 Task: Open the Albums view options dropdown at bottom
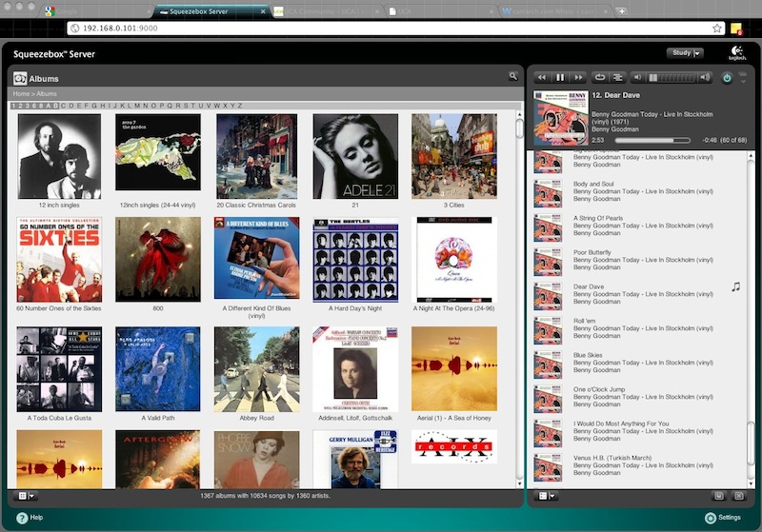[26, 496]
